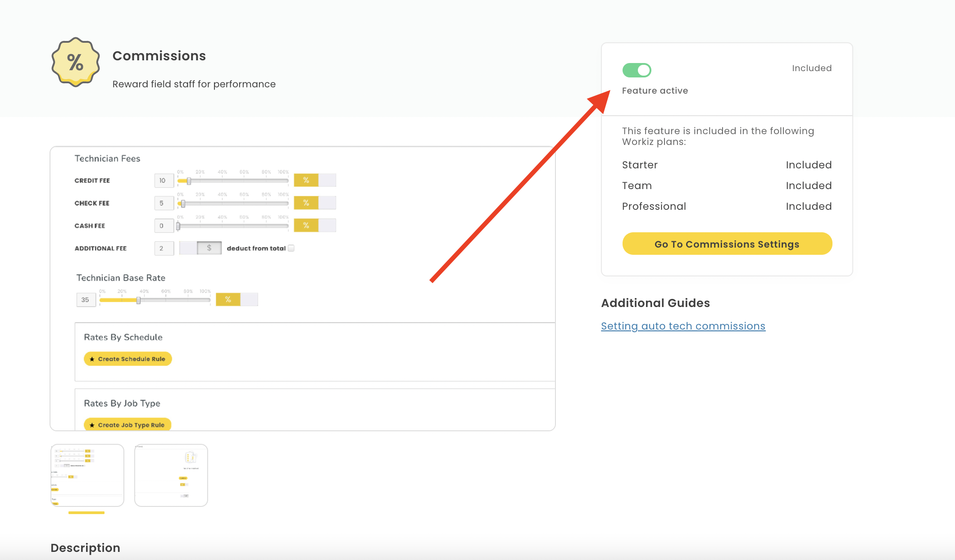955x560 pixels.
Task: Click Create Job Type Rule star button
Action: (127, 425)
